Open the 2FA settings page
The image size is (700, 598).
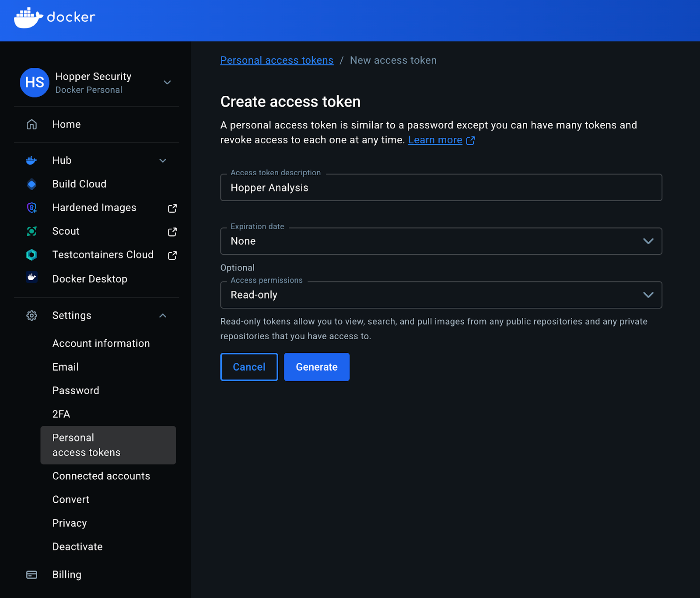61,414
